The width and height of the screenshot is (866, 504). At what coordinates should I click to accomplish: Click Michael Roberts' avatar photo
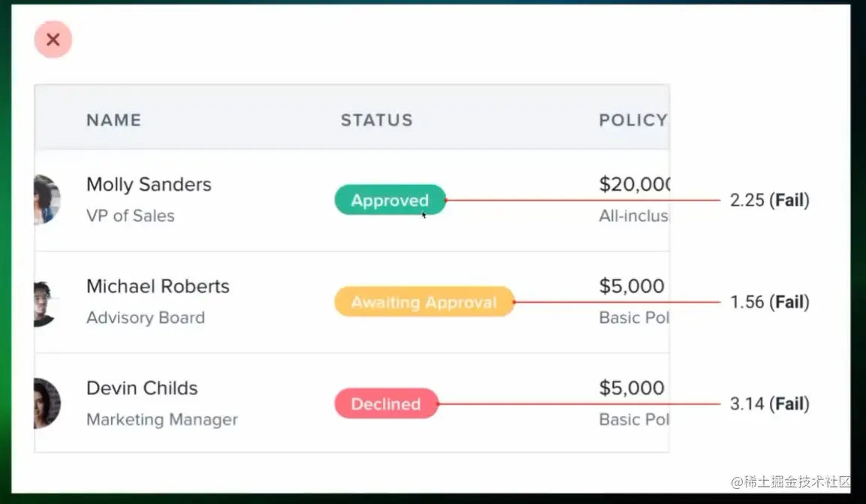[45, 303]
